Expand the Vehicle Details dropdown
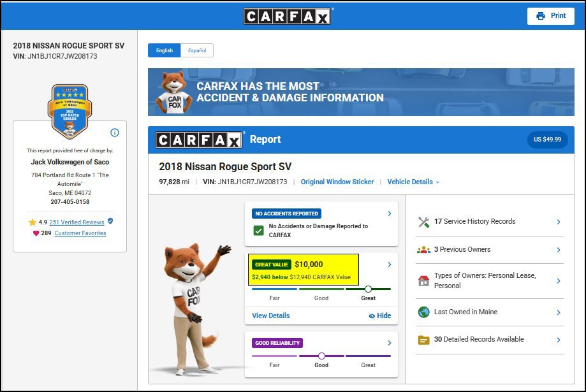 coord(413,182)
